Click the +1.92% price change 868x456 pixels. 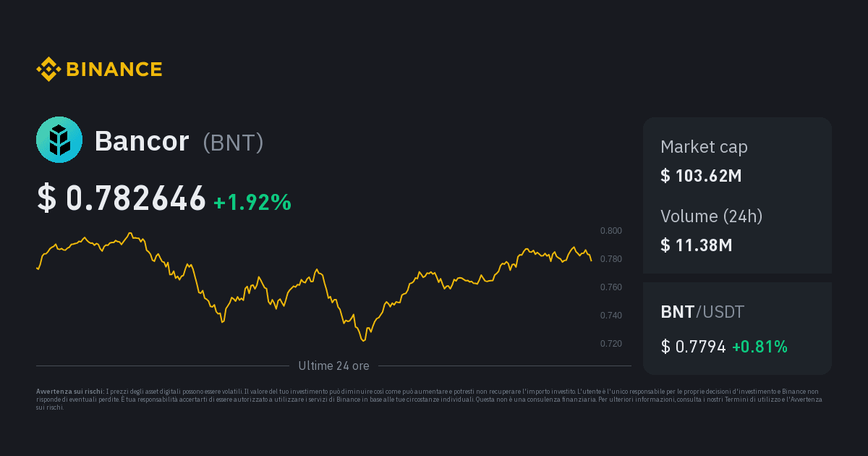[252, 203]
